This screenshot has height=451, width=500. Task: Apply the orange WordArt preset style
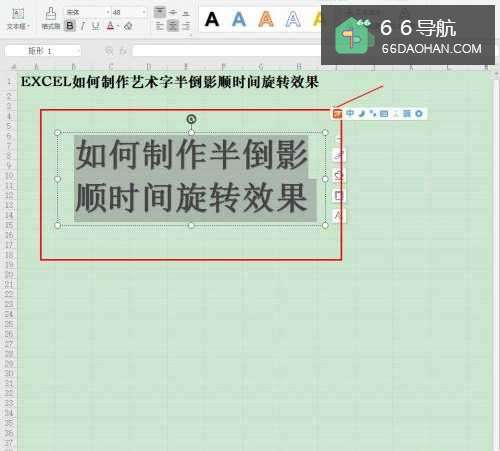pyautogui.click(x=266, y=19)
